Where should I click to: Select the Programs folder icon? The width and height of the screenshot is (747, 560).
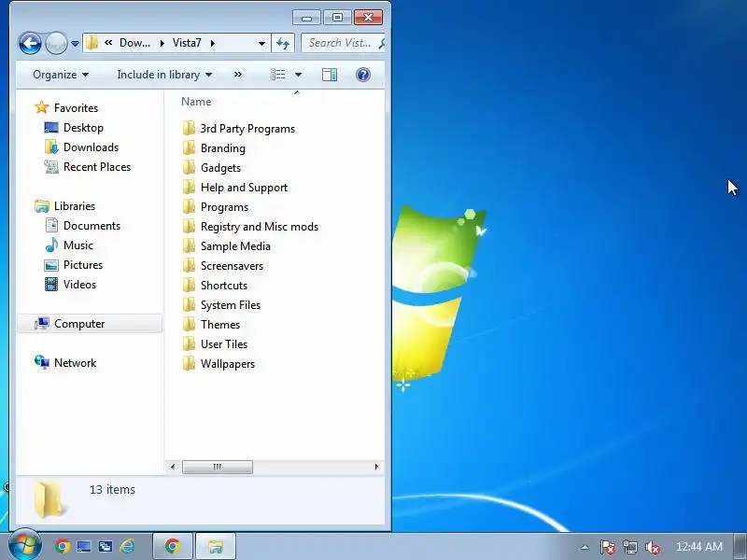[x=189, y=206]
